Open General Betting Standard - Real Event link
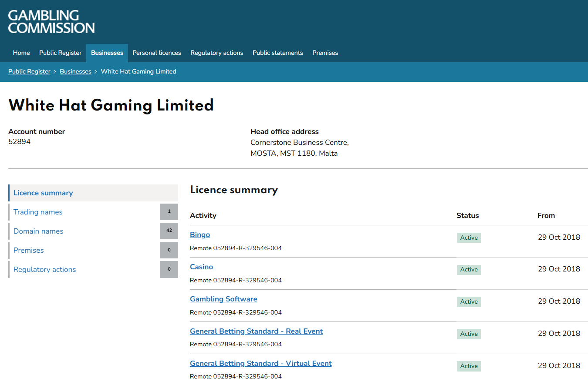588x385 pixels. point(257,331)
